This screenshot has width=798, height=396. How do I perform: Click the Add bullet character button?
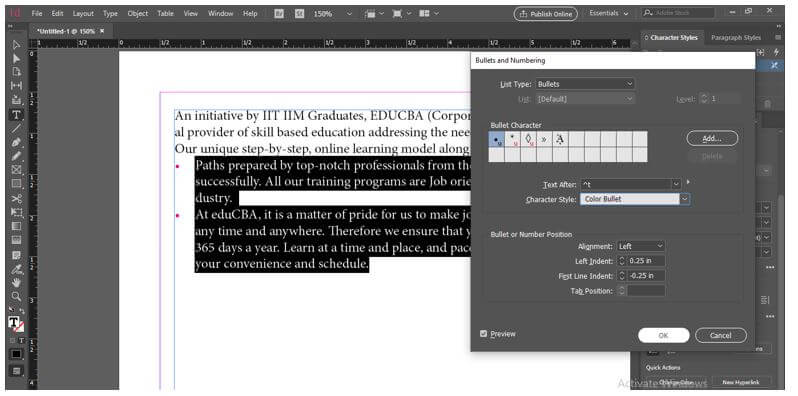[x=712, y=138]
